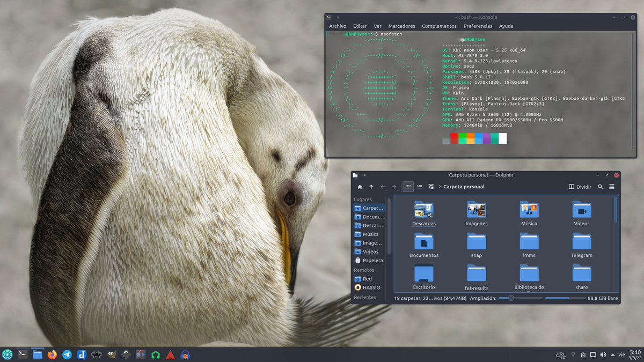Open Descargas in Lugares sidebar
This screenshot has width=644, height=362.
click(x=369, y=225)
